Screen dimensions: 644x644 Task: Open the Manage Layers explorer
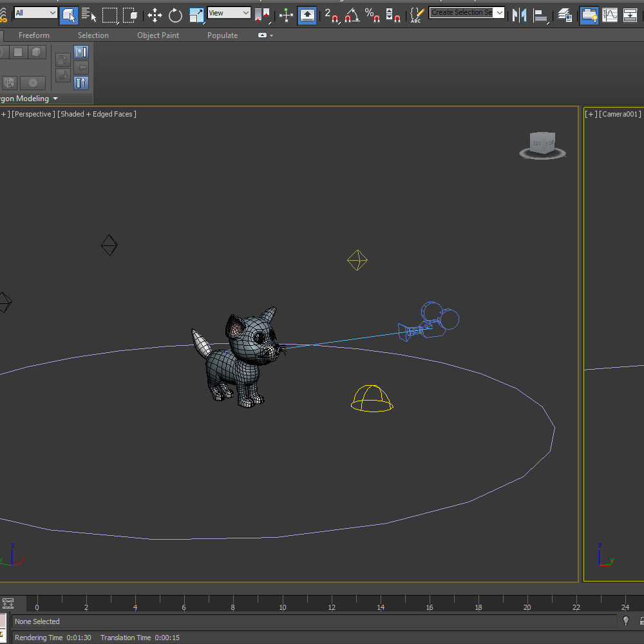point(565,15)
